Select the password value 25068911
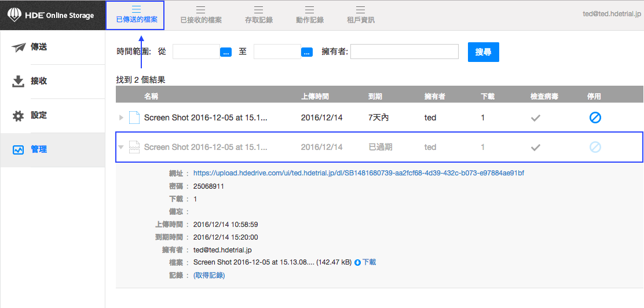 click(208, 186)
